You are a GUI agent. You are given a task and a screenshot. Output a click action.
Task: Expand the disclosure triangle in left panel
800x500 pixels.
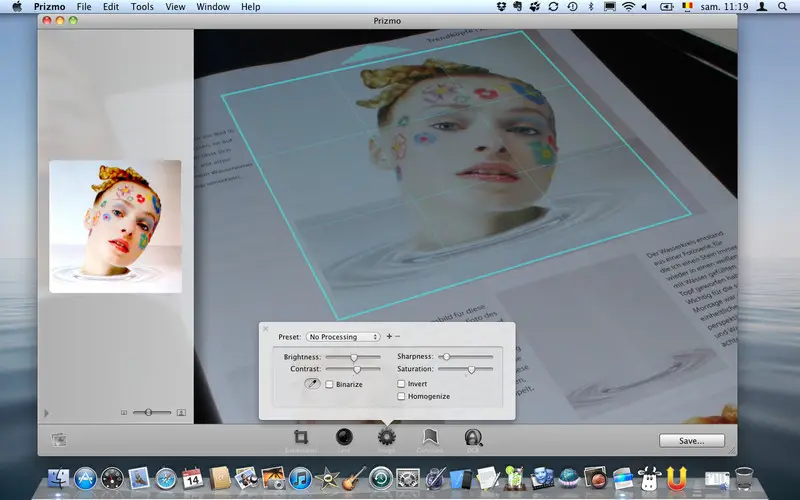pos(46,413)
